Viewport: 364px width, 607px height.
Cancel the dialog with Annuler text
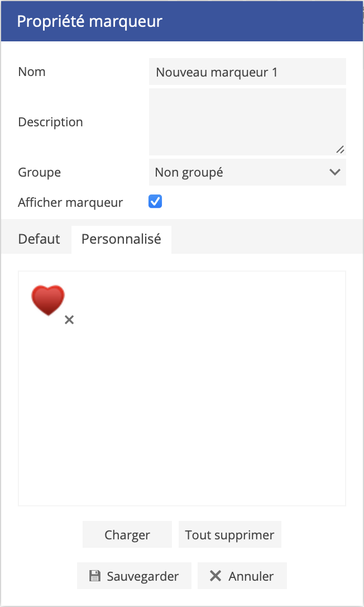(251, 576)
